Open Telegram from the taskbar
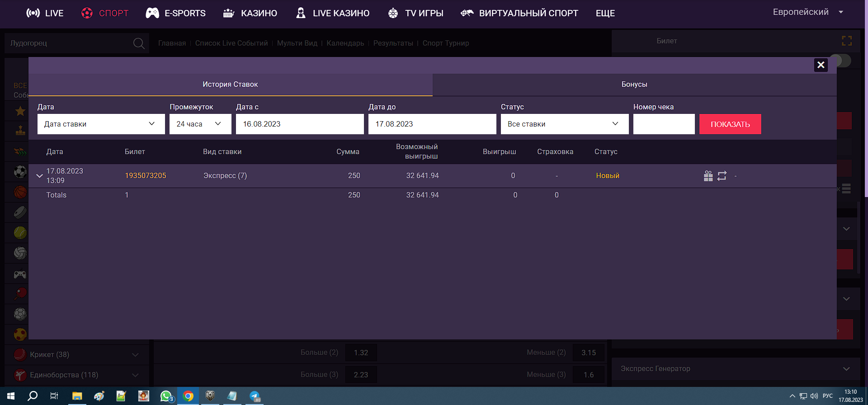 point(255,396)
